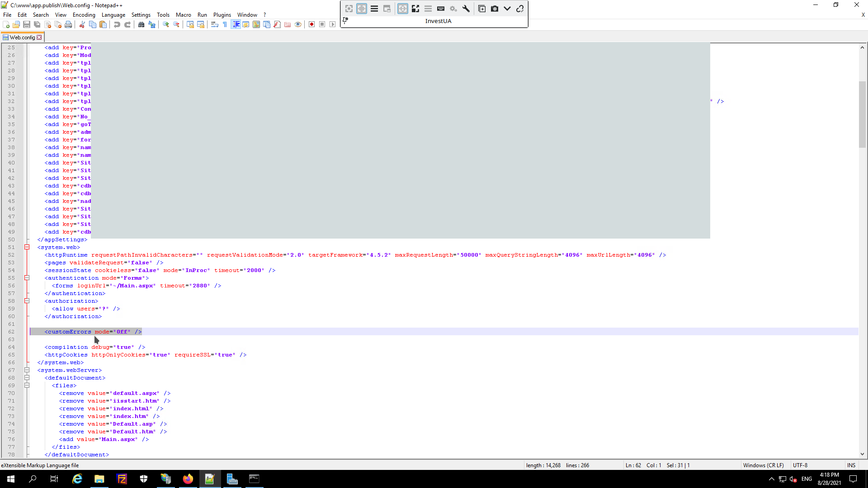Close the Web.config tab with red X
Image resolution: width=868 pixels, height=488 pixels.
click(39, 38)
